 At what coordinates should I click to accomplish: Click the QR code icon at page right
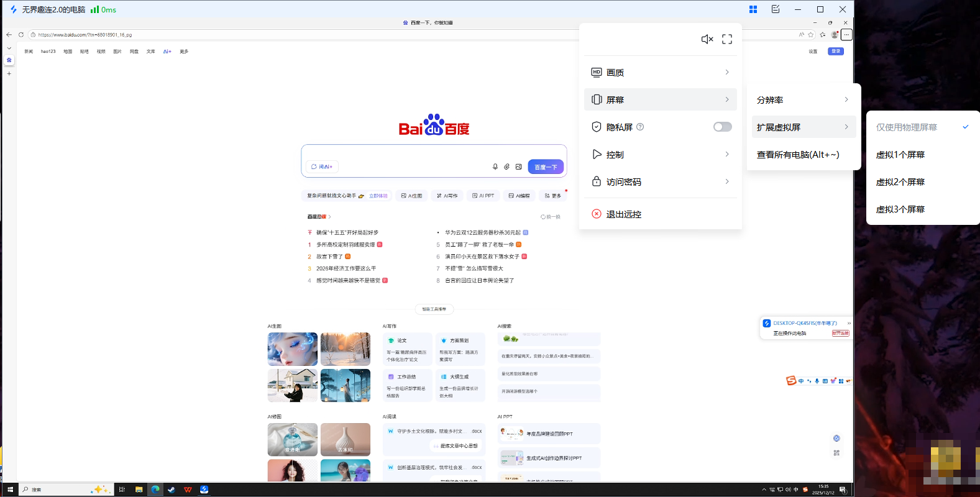coord(836,453)
